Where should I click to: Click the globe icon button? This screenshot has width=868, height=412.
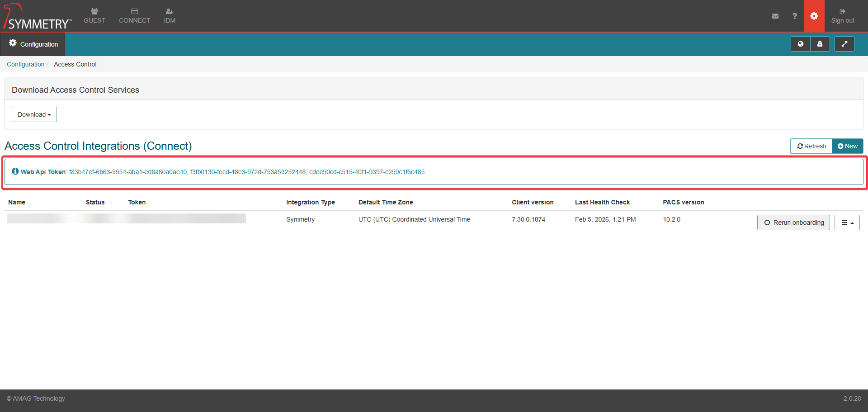[x=801, y=44]
